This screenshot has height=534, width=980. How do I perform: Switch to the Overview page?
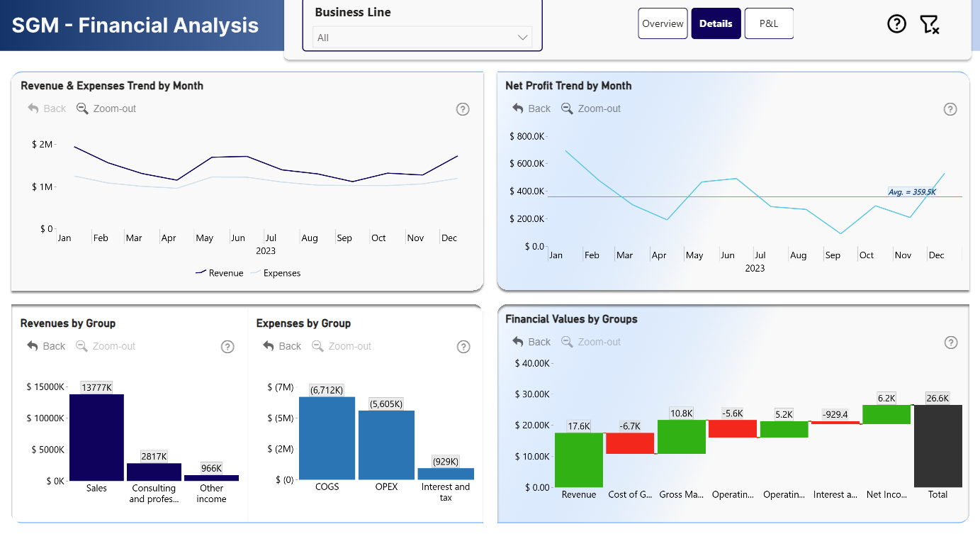coord(663,23)
